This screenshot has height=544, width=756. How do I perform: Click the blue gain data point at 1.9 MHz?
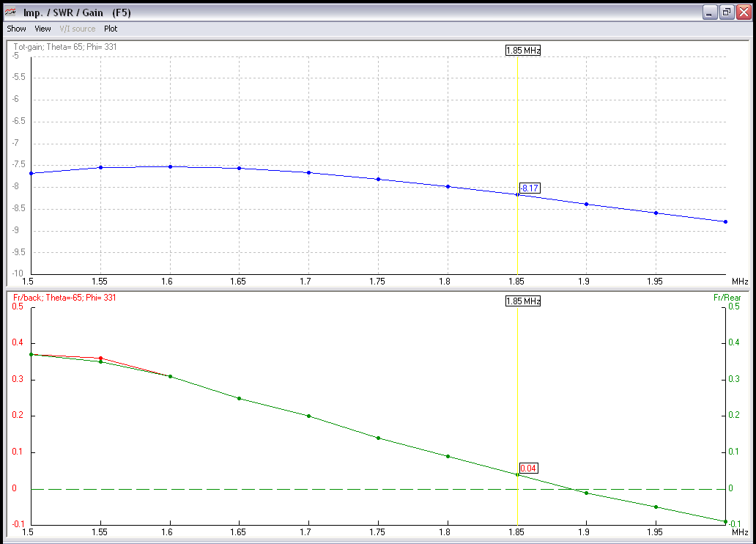[586, 204]
